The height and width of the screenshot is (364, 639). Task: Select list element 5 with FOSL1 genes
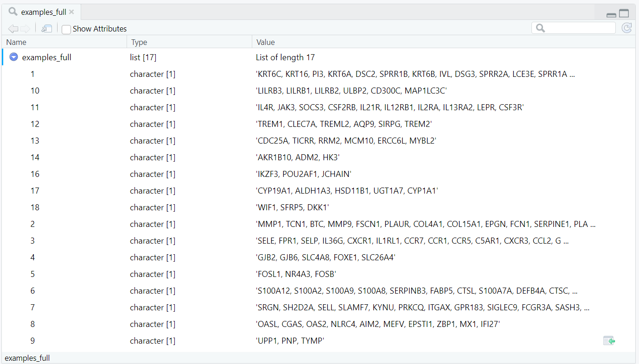pyautogui.click(x=32, y=274)
